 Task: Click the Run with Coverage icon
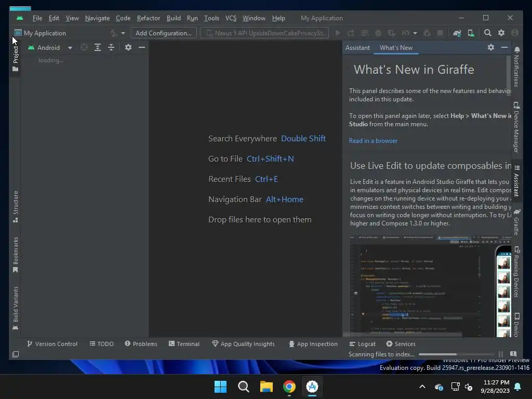coord(392,33)
